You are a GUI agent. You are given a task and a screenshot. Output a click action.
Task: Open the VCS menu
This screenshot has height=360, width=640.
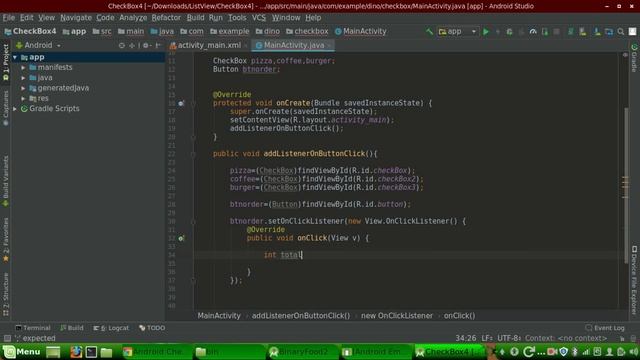click(x=259, y=18)
